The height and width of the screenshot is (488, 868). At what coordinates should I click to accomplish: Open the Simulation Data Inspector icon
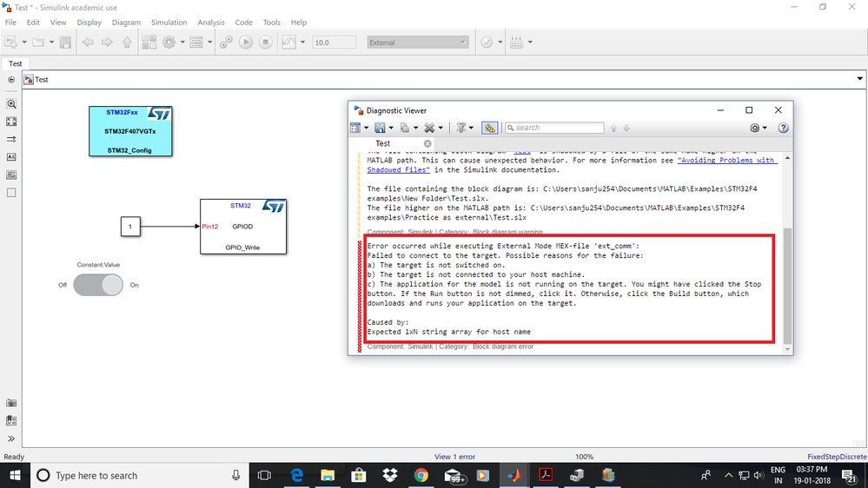pos(289,42)
